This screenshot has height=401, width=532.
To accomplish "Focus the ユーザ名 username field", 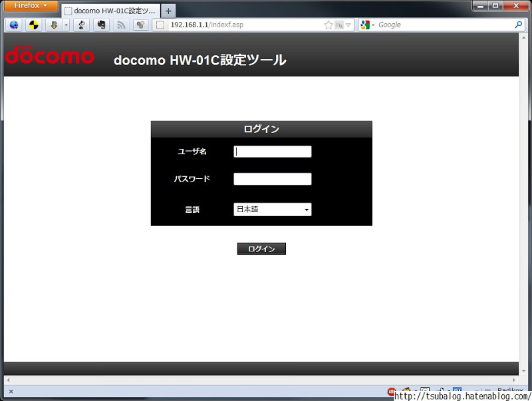I will (x=273, y=152).
